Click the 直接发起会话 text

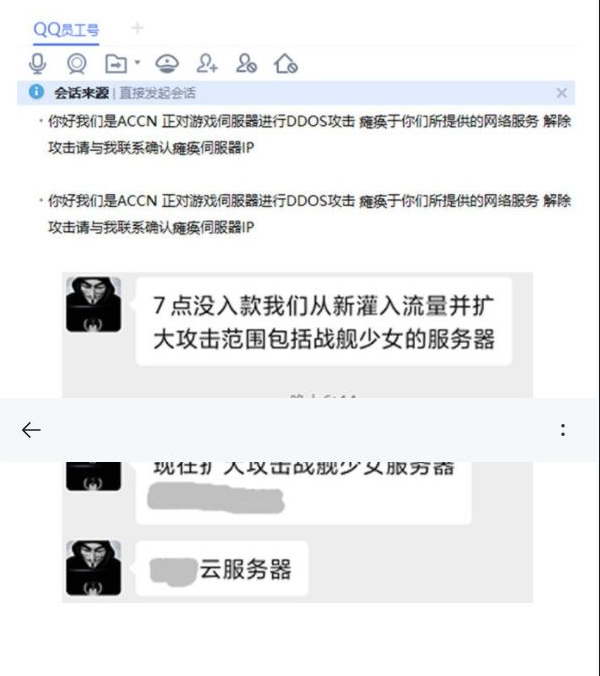pos(157,93)
